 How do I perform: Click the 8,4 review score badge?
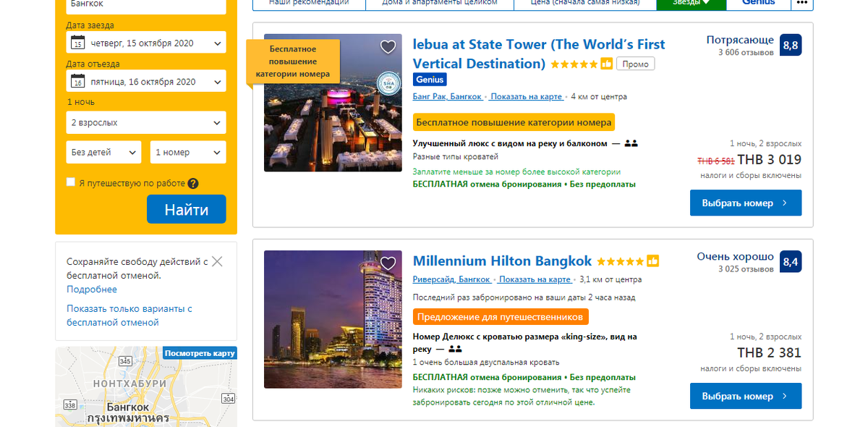click(x=791, y=263)
